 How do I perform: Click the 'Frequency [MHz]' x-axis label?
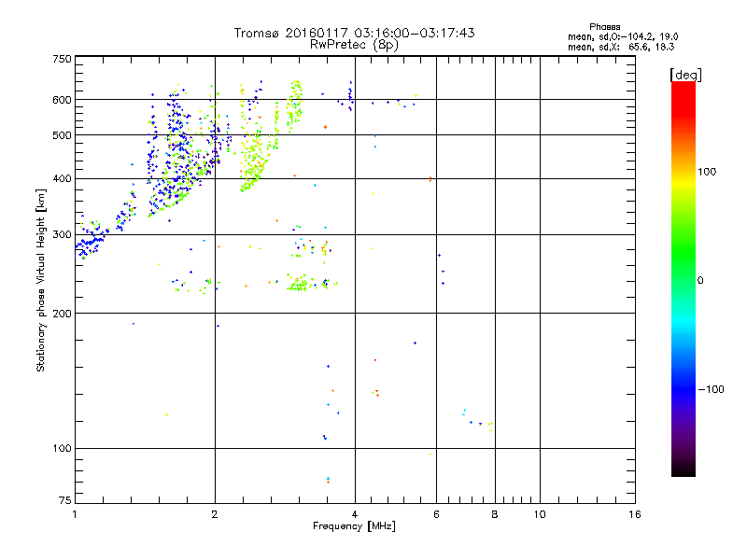pyautogui.click(x=354, y=526)
